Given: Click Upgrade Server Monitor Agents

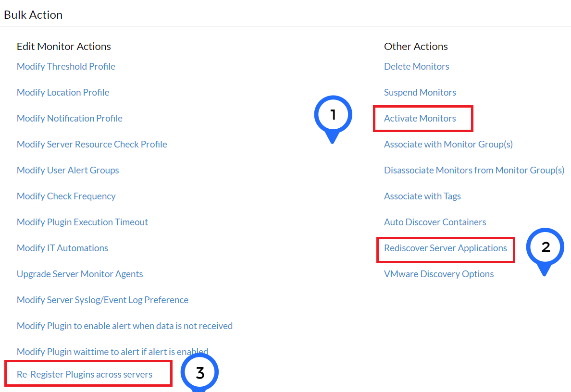Looking at the screenshot, I should point(80,274).
